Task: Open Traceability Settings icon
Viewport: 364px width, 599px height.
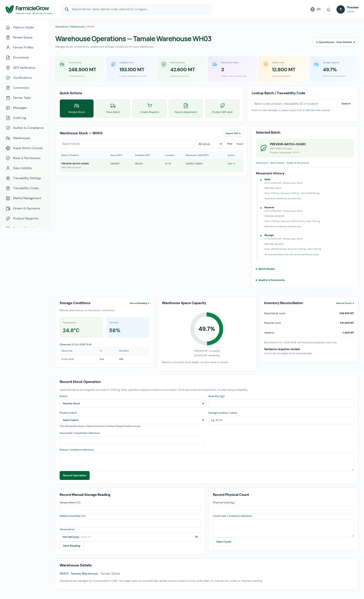Action: pyautogui.click(x=8, y=178)
